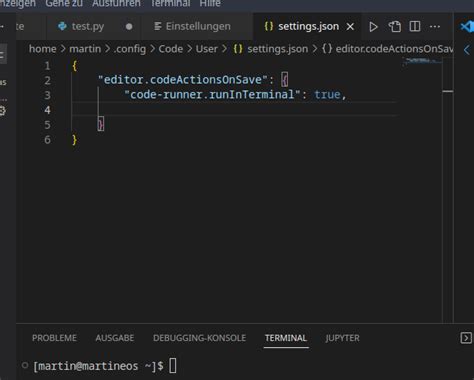The height and width of the screenshot is (380, 474).
Task: Click the "editor.codeActionsOnSave" key text
Action: pyautogui.click(x=183, y=80)
